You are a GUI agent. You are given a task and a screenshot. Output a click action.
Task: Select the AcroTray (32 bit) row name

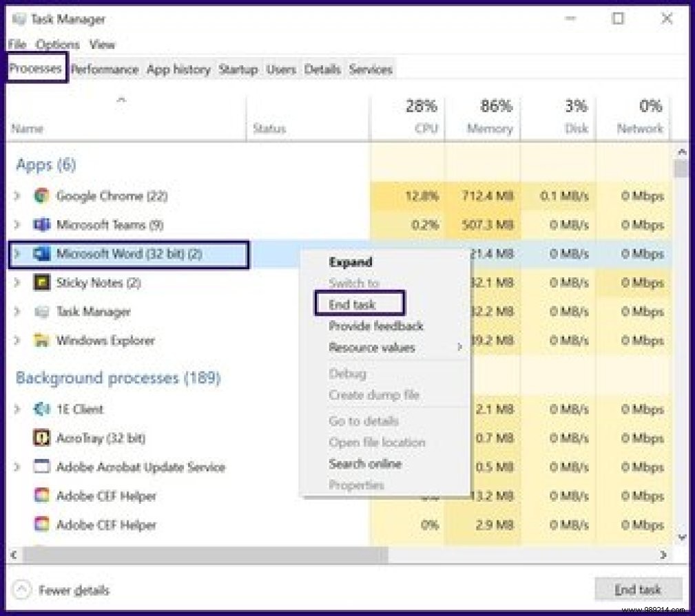[x=101, y=438]
